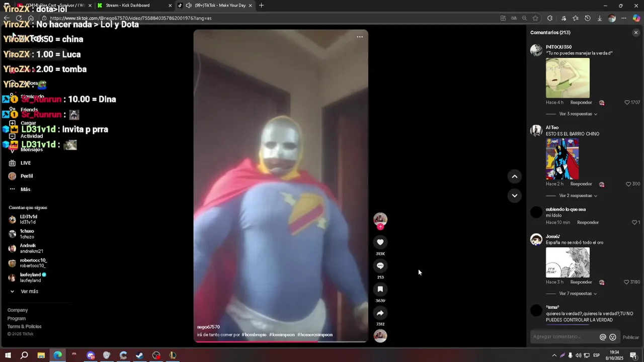Like Al Teo's comment heart

(x=628, y=184)
